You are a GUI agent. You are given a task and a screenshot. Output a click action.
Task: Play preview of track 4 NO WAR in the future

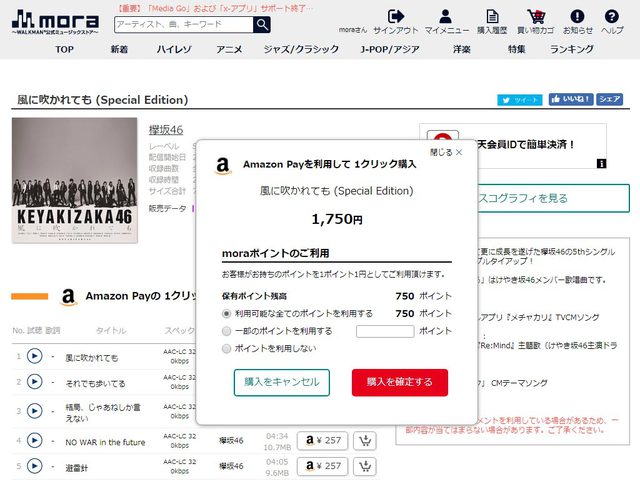click(34, 440)
